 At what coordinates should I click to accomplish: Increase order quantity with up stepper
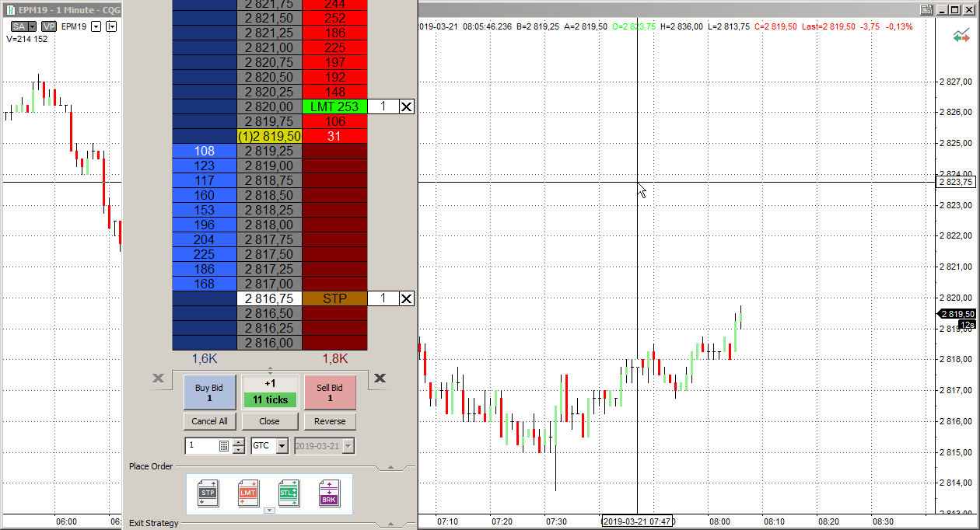point(239,442)
